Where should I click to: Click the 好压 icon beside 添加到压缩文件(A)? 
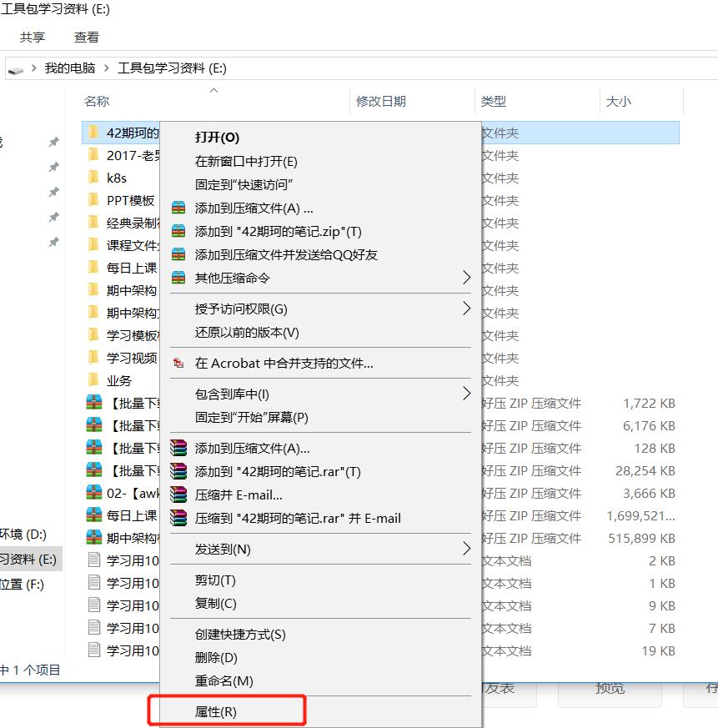point(178,208)
